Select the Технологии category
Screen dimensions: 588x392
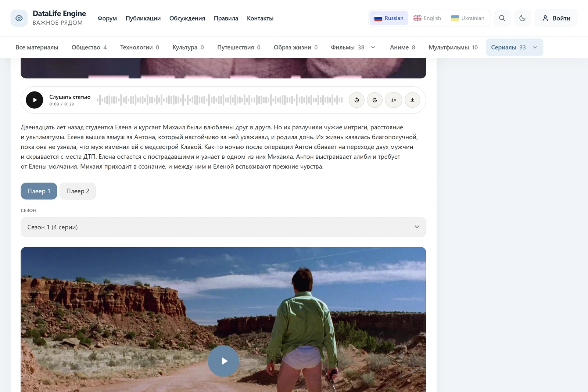click(140, 47)
